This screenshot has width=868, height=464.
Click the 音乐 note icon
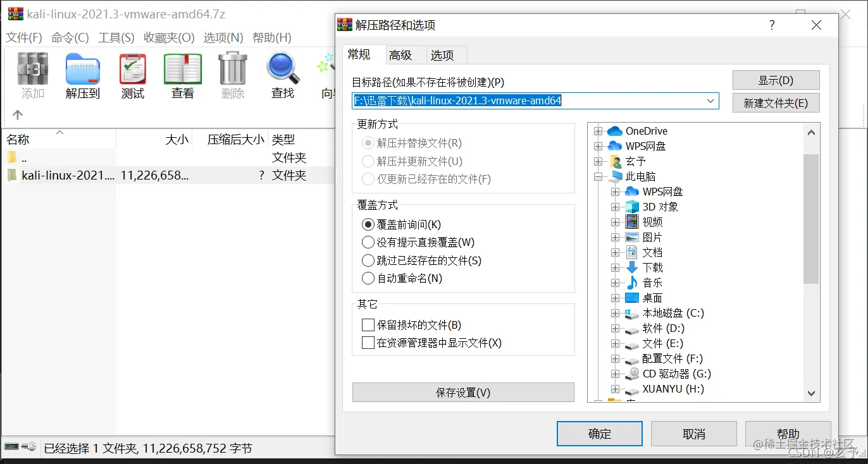tap(632, 283)
